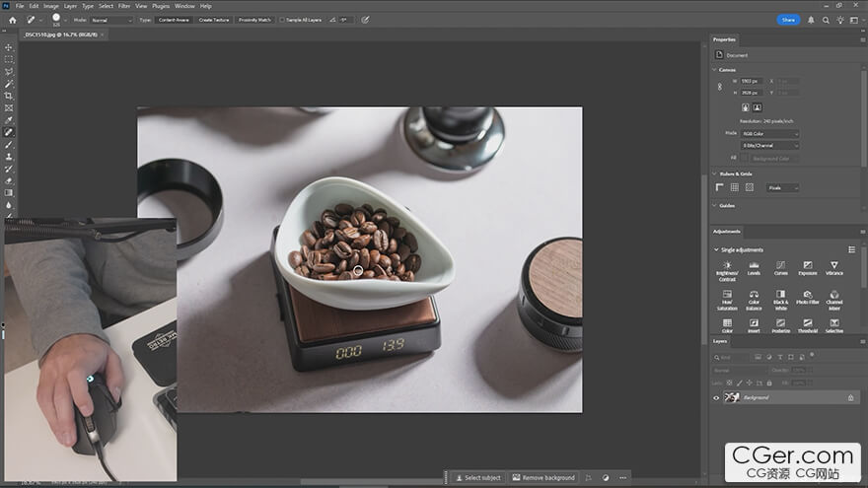
Task: Add an Exposure adjustment
Action: click(808, 268)
